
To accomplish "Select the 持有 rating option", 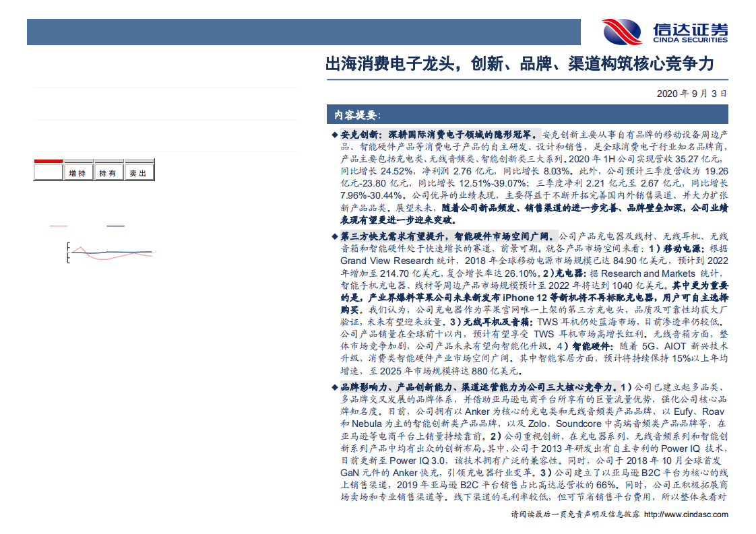I will coord(108,172).
